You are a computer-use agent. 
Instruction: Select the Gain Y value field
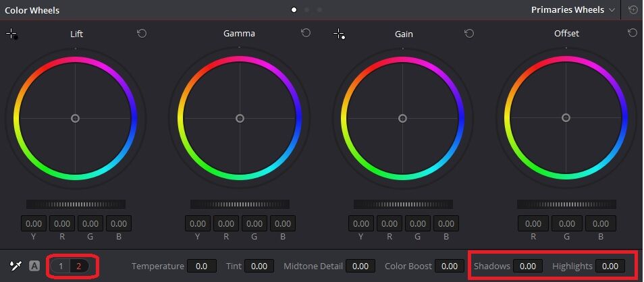[x=361, y=224]
